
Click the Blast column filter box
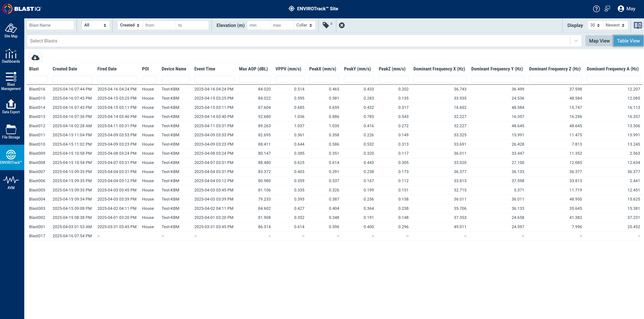tap(38, 79)
